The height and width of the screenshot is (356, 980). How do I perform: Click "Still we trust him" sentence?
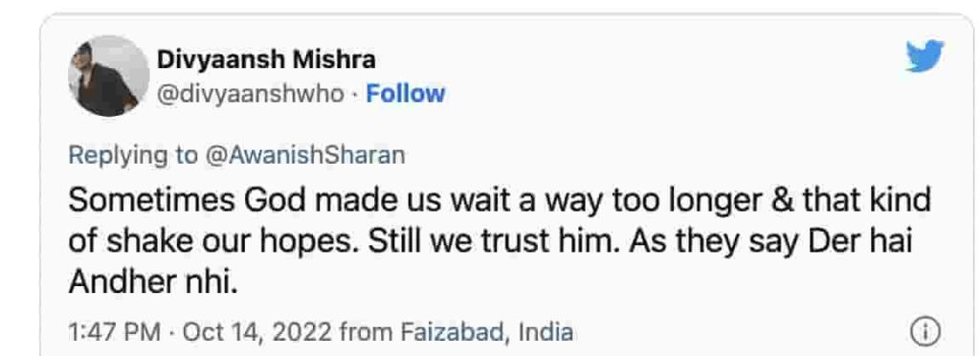[495, 242]
